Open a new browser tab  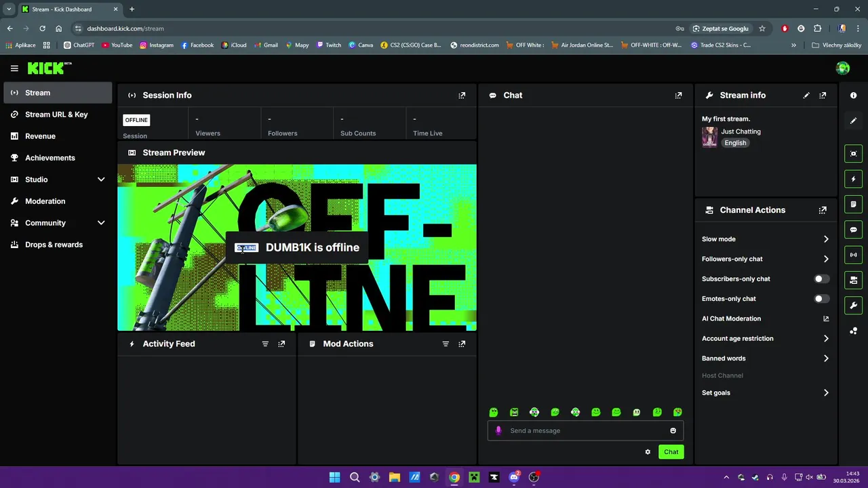pos(132,9)
